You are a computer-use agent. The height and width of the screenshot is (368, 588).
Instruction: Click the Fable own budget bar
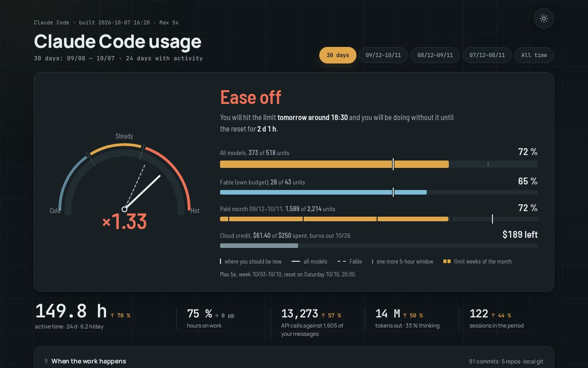point(379,192)
